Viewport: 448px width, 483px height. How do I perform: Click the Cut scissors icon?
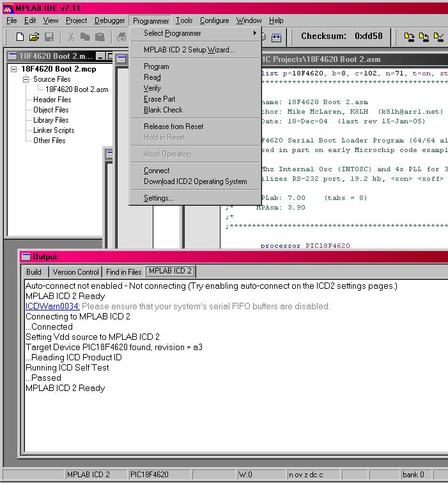click(x=71, y=37)
